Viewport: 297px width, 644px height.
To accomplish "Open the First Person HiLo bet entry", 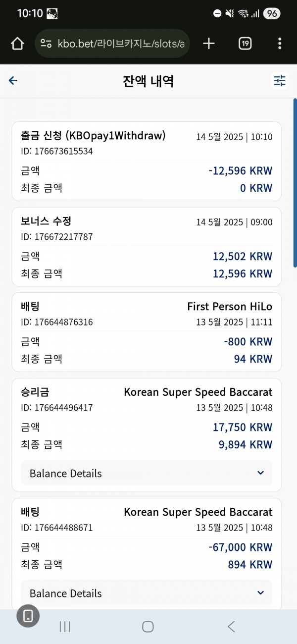I will [147, 332].
